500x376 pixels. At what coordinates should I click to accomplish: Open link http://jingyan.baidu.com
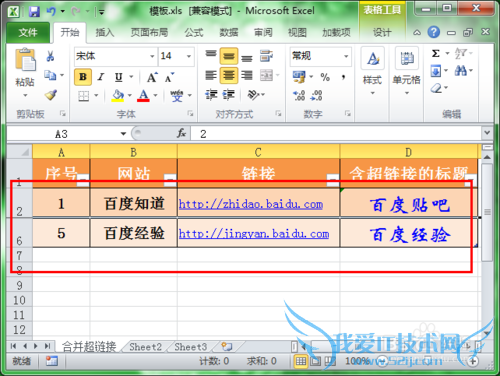coord(254,234)
